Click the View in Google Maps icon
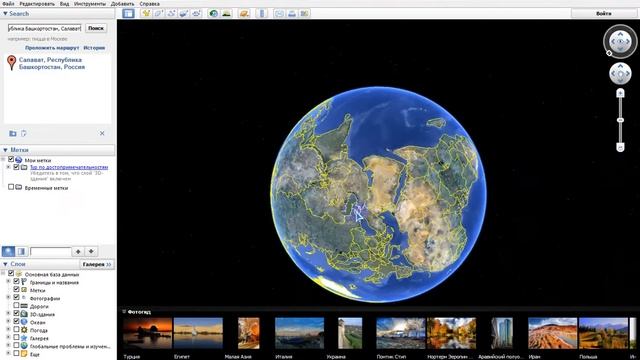This screenshot has width=640, height=360. [x=304, y=13]
